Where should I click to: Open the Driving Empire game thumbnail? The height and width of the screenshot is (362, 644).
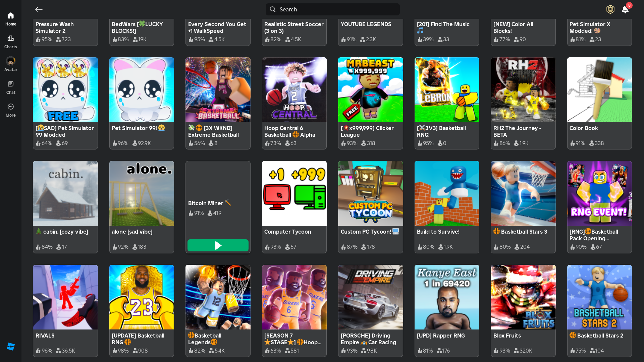pyautogui.click(x=370, y=297)
